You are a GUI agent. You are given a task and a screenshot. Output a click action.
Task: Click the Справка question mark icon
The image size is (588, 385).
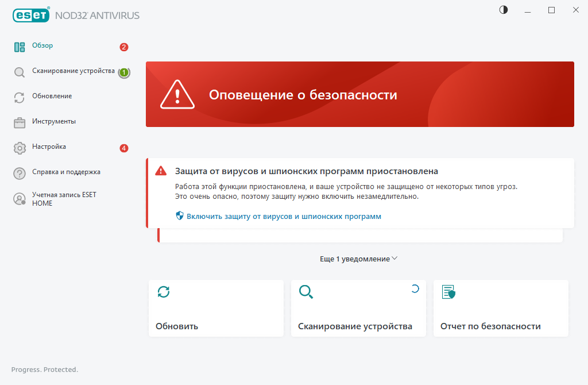coord(20,174)
